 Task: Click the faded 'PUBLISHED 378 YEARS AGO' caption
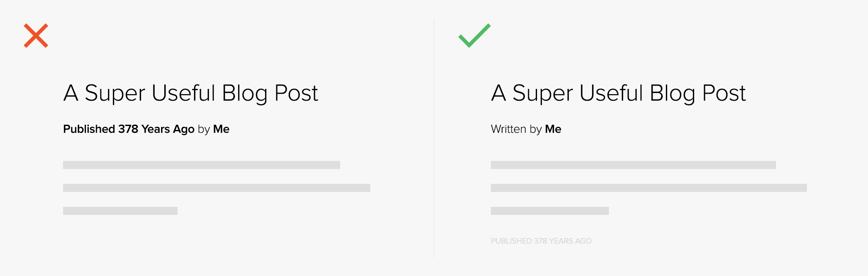[541, 241]
